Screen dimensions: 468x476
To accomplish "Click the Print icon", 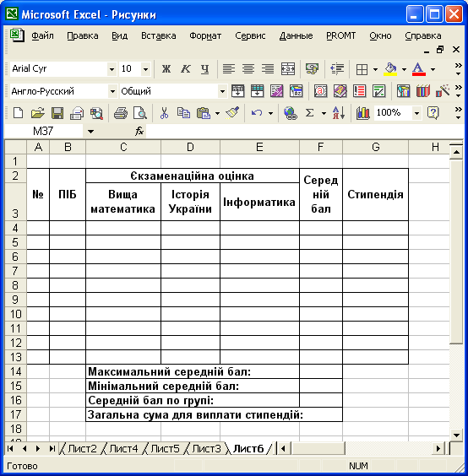I will [x=121, y=113].
